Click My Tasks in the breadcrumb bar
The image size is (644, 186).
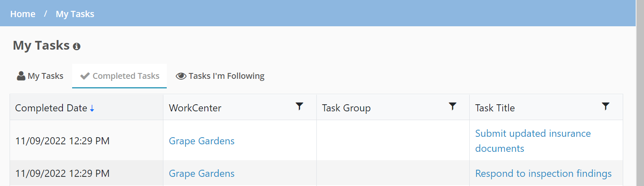[75, 14]
